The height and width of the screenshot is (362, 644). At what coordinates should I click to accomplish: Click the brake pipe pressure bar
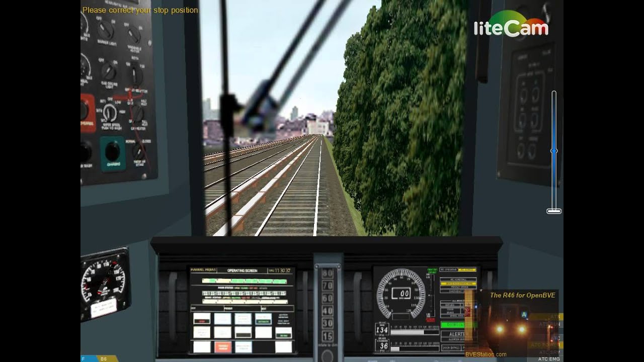click(415, 332)
